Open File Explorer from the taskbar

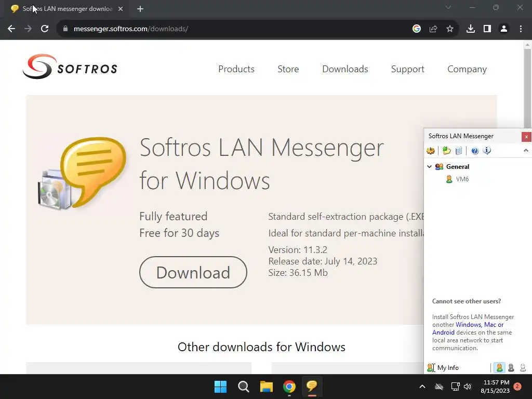pos(267,387)
